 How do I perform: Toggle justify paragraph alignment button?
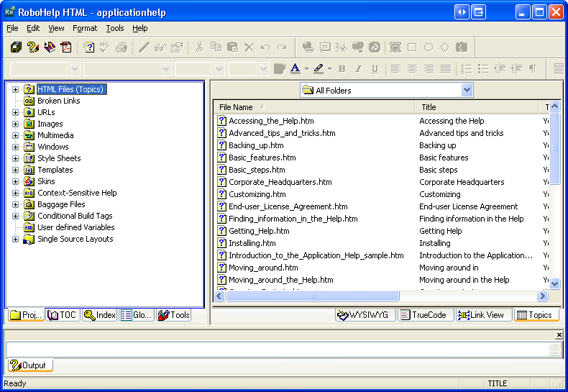tap(446, 68)
